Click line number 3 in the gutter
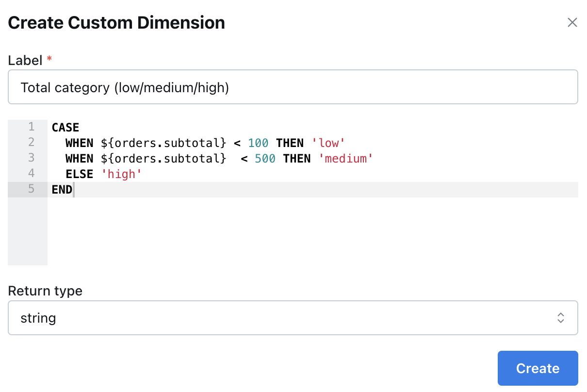 [x=32, y=158]
